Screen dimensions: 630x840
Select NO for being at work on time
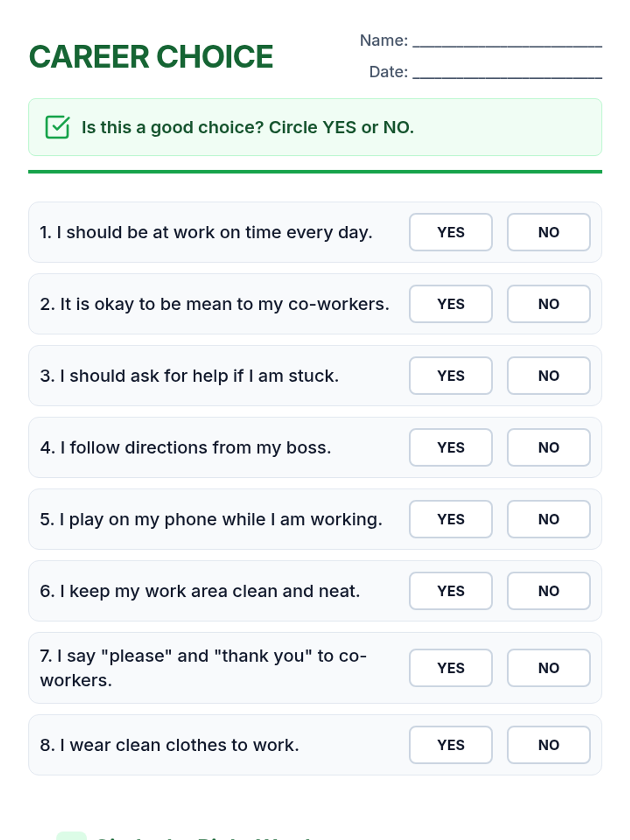point(548,232)
